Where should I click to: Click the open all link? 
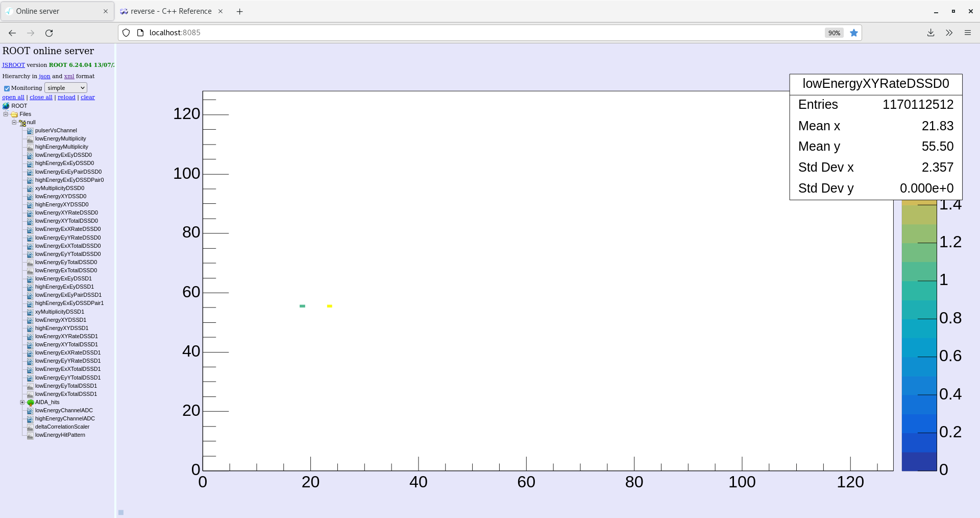[x=13, y=97]
